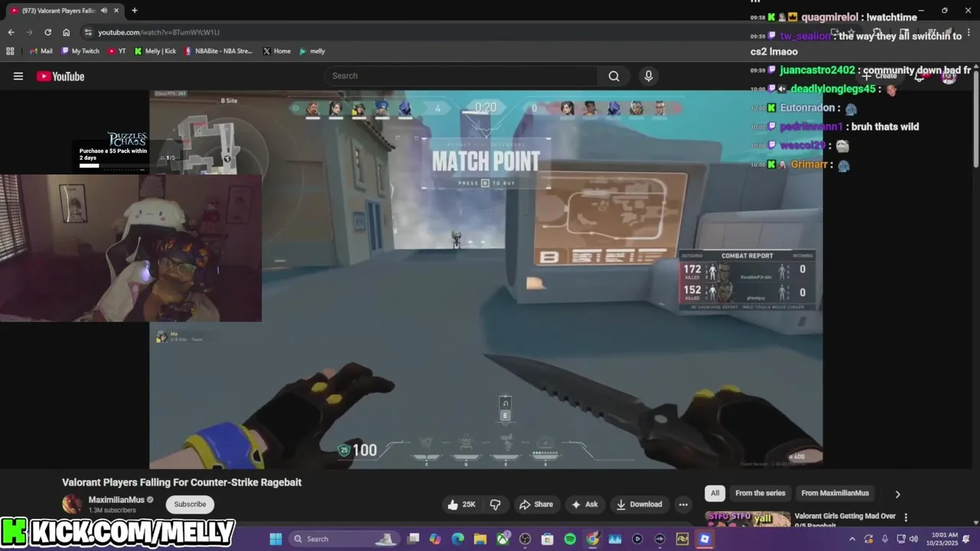980x551 pixels.
Task: Open Task View on taskbar
Action: (x=413, y=539)
